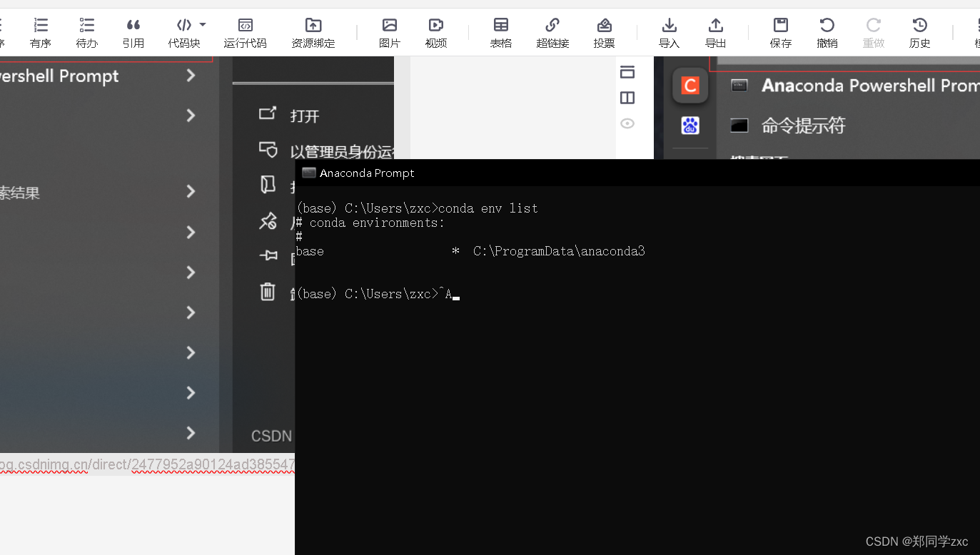The image size is (980, 555).
Task: Insert a table with 表格
Action: click(x=501, y=34)
